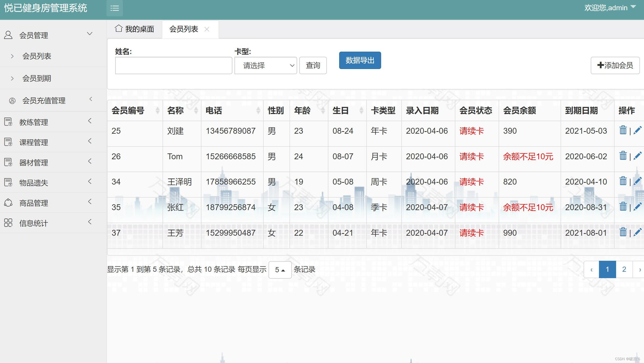Expand the 物品遗失 menu chevron

[x=90, y=181]
